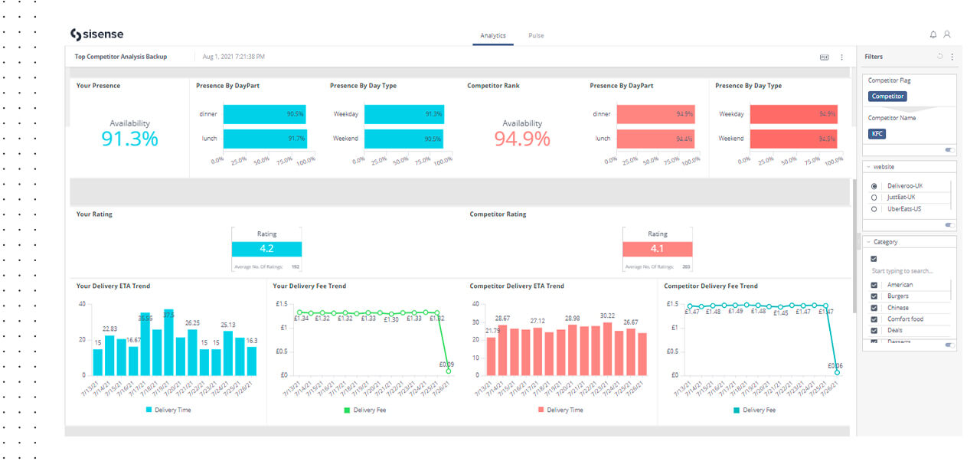Uncheck the Burgers category checkbox
This screenshot has width=980, height=461.
click(x=874, y=296)
